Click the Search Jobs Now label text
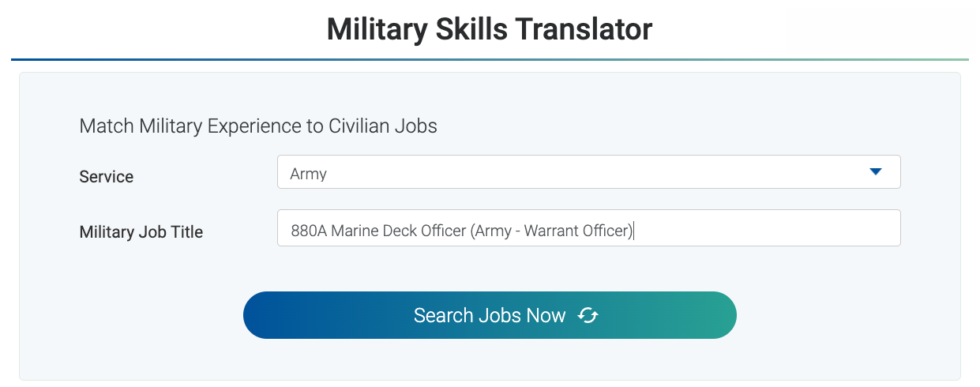Screen dimensions: 980x387 490,316
